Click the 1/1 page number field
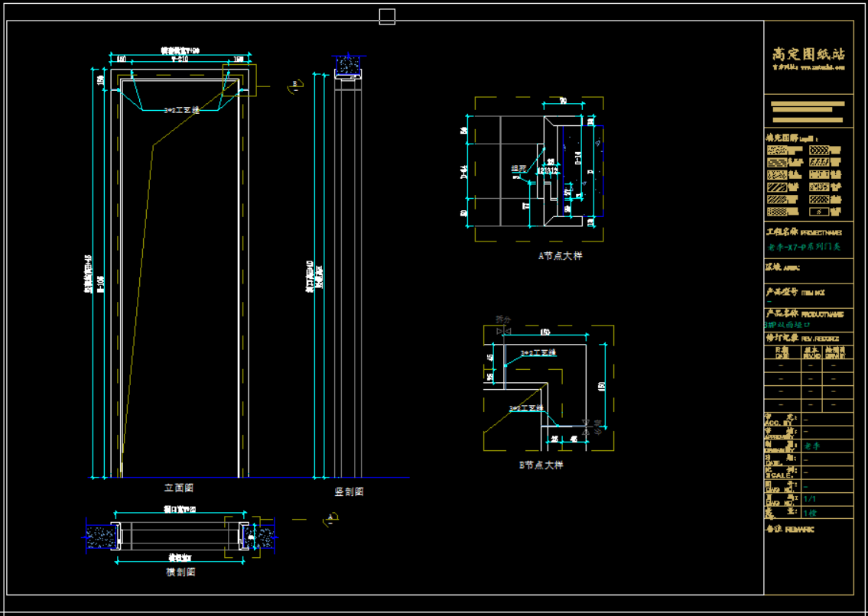 tap(810, 498)
